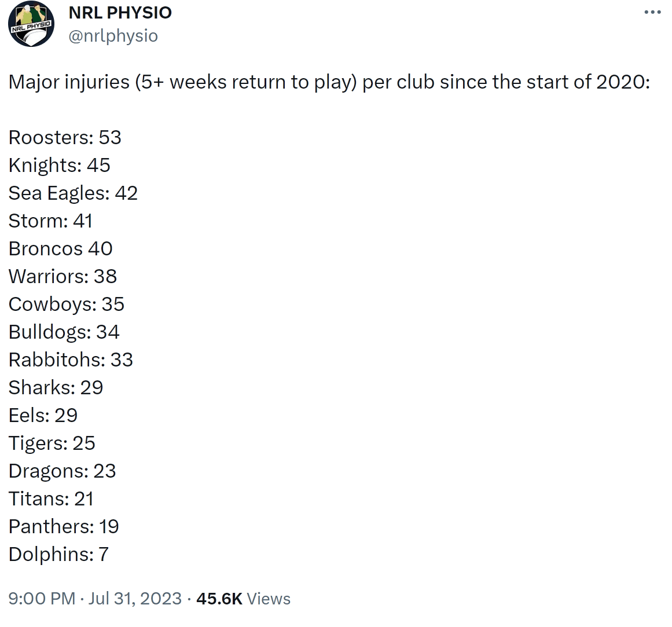
Task: Click the Cowboys: 35 line
Action: (67, 305)
